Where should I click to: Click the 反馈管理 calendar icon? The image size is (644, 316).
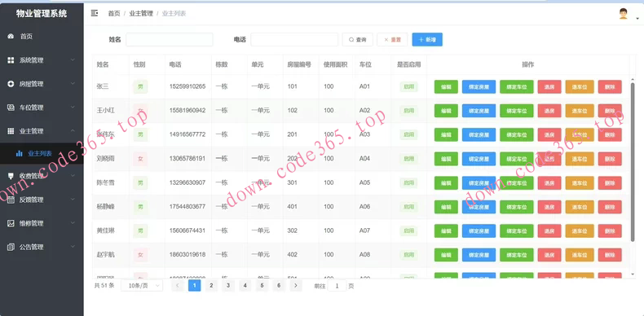tap(11, 200)
